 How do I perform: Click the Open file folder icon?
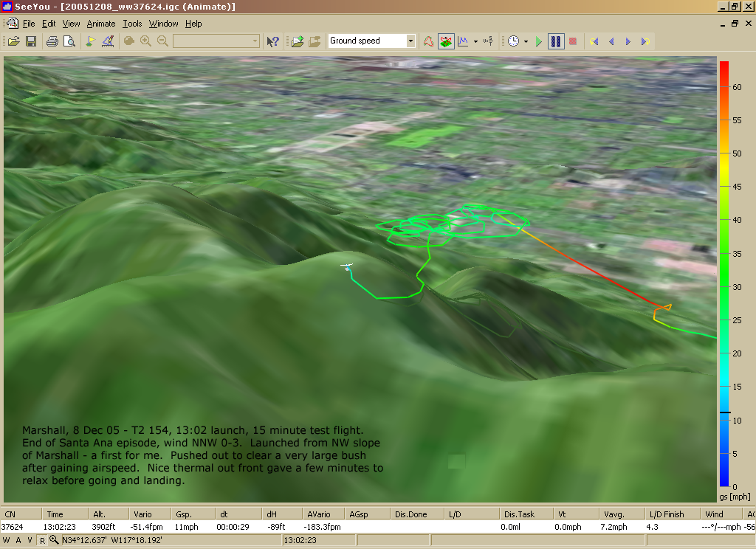click(x=13, y=41)
